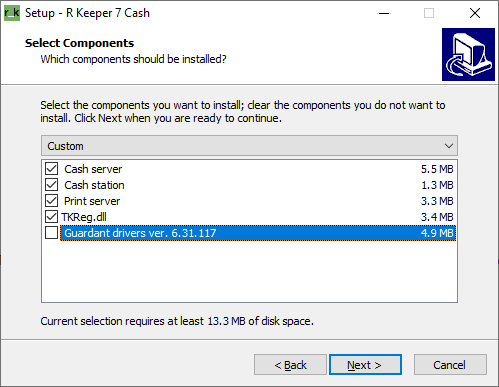Go to the Next setup step
499x387 pixels.
click(365, 365)
